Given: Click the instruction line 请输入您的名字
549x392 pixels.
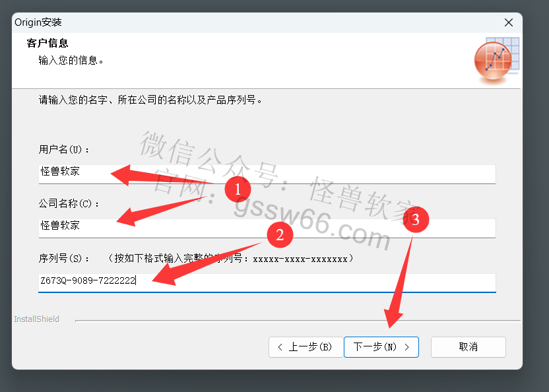Looking at the screenshot, I should (x=150, y=100).
